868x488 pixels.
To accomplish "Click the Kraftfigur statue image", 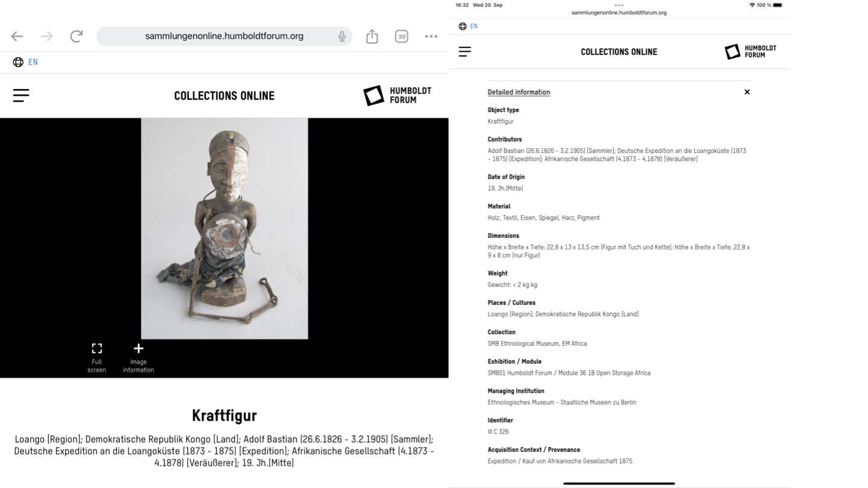I will (x=224, y=228).
